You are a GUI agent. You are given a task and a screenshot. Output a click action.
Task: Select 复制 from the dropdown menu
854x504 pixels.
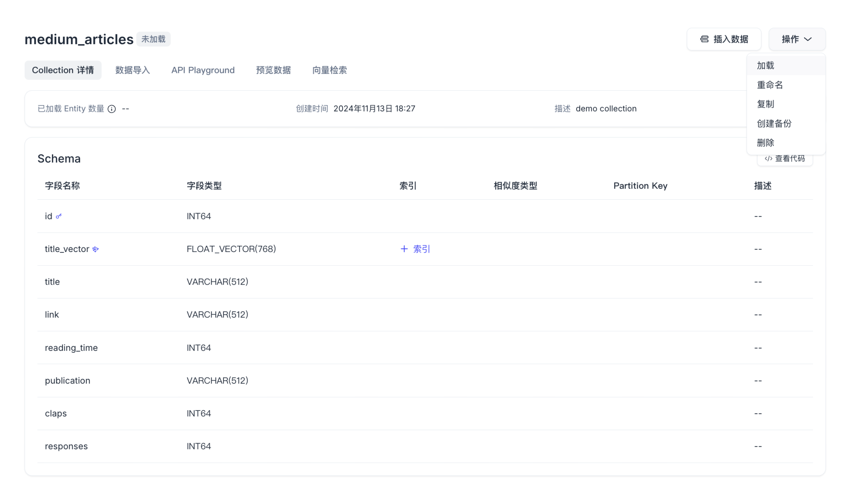pos(786,104)
